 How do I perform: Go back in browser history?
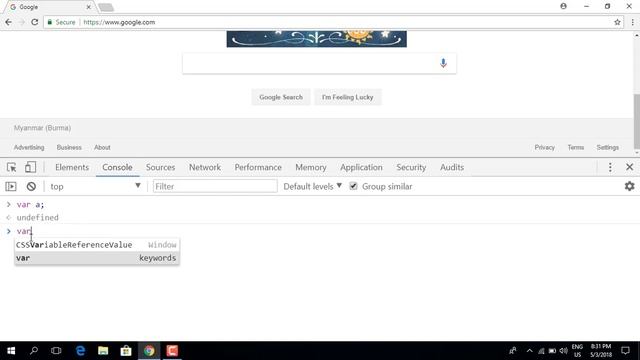(9, 22)
